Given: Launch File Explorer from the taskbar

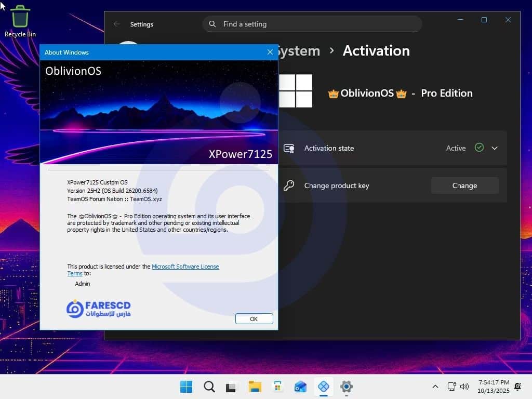Looking at the screenshot, I should (255, 387).
